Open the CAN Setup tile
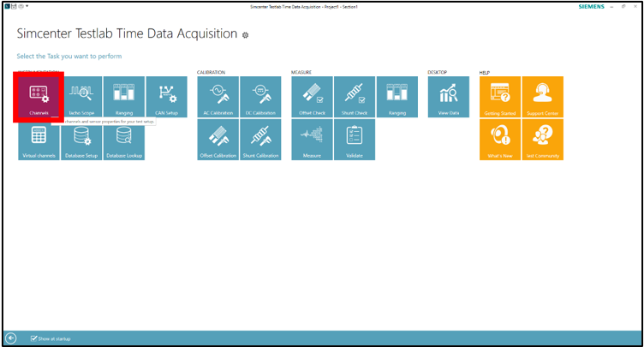The height and width of the screenshot is (347, 644). point(167,97)
